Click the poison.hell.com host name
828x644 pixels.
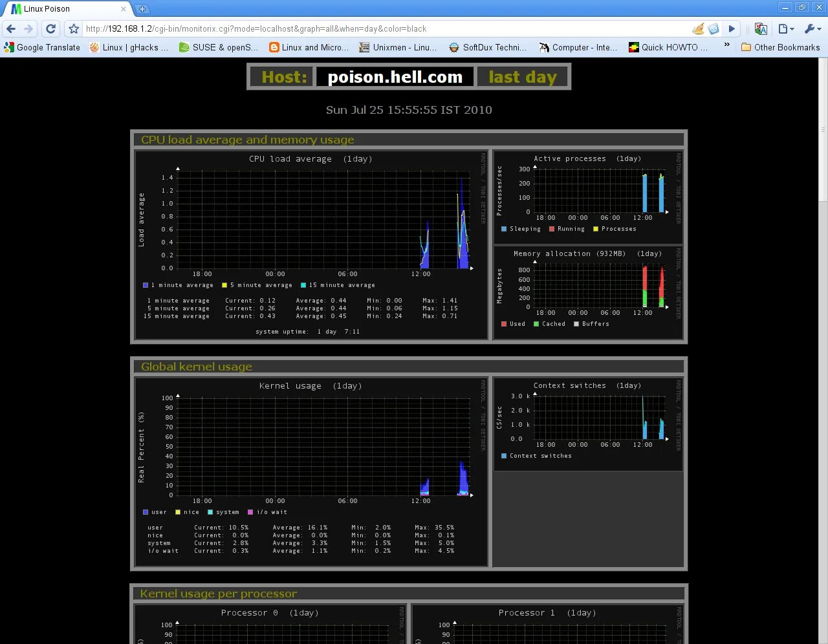click(395, 77)
